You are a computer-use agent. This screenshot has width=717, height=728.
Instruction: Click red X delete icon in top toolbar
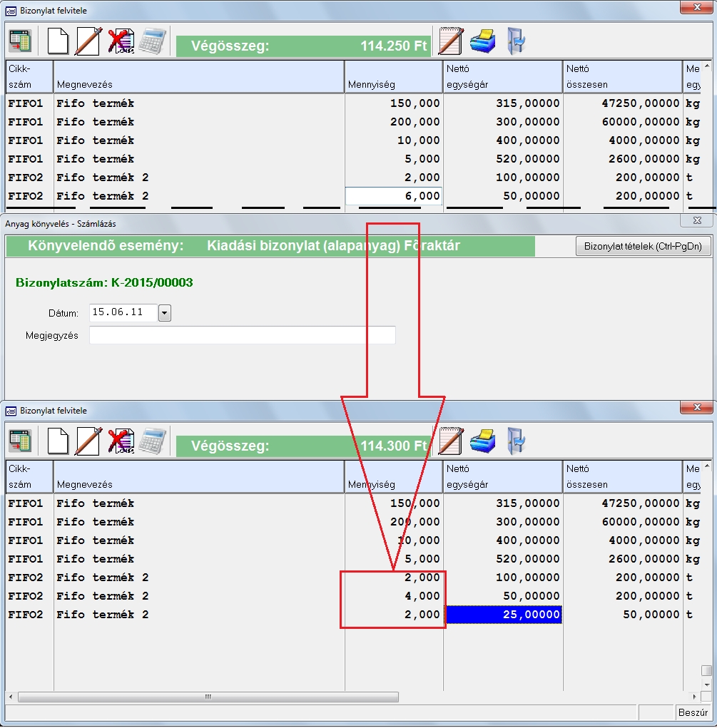click(121, 41)
